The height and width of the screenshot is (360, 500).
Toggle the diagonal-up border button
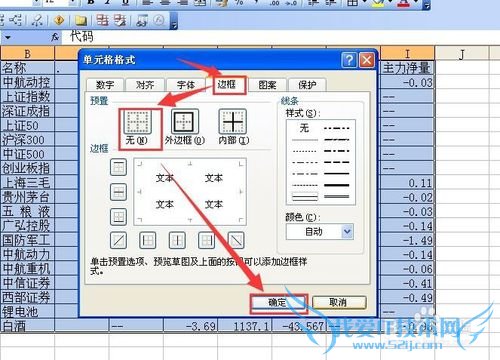118,240
